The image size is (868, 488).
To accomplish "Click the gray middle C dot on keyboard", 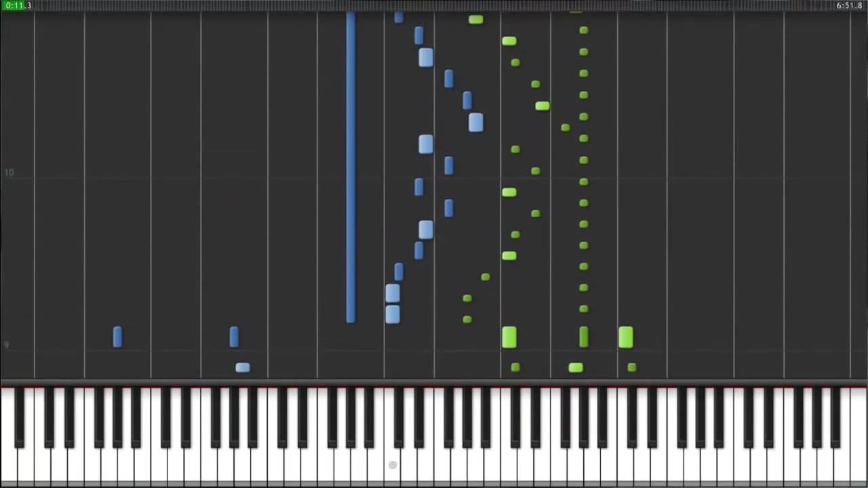I will 393,465.
